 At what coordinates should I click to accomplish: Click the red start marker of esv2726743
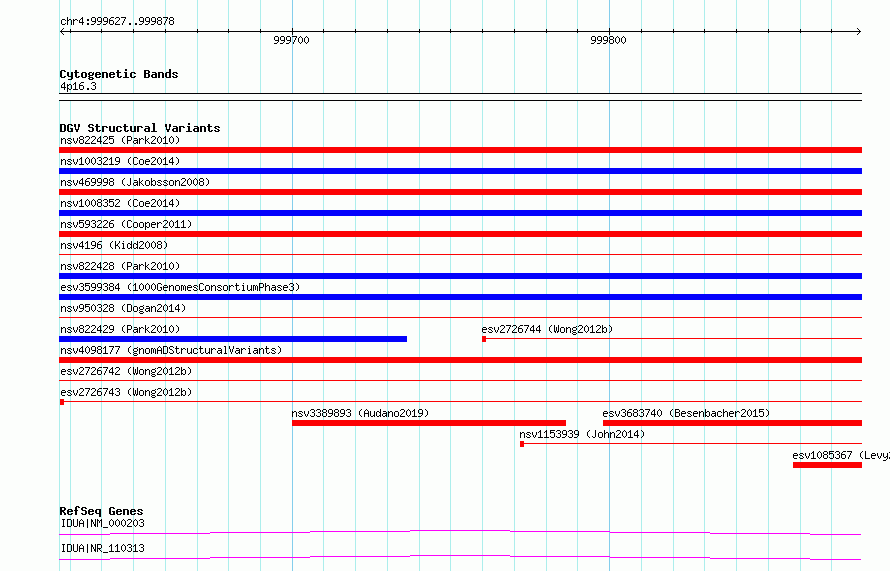click(62, 402)
